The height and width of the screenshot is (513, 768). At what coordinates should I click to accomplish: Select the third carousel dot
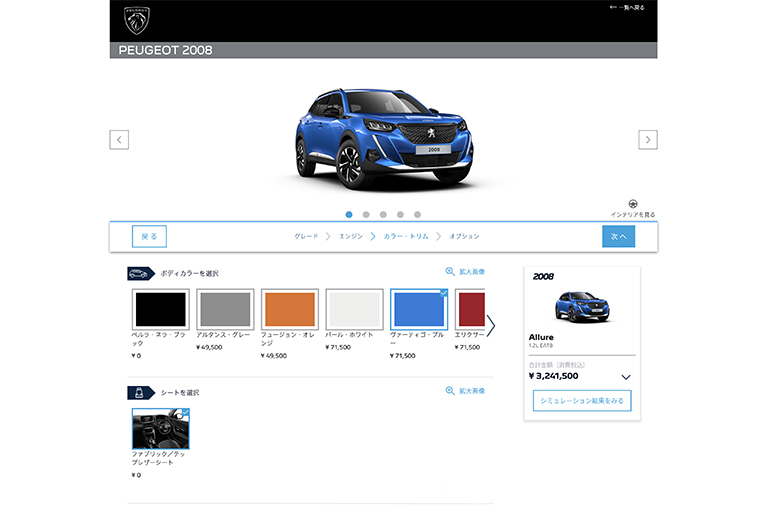(383, 215)
